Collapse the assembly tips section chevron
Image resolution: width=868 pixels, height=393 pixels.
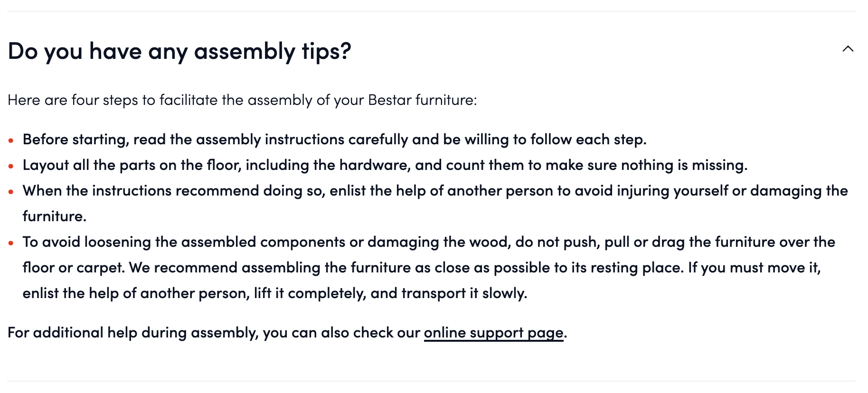848,49
